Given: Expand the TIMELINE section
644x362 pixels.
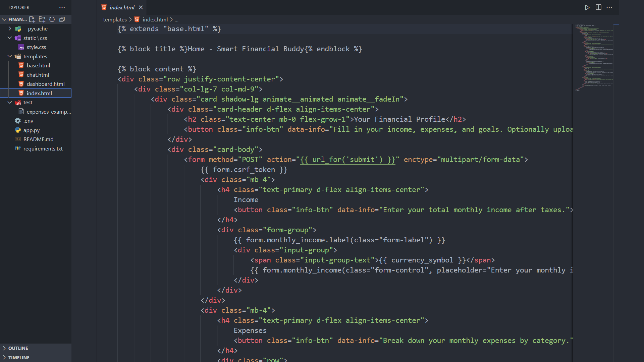Looking at the screenshot, I should (x=19, y=358).
